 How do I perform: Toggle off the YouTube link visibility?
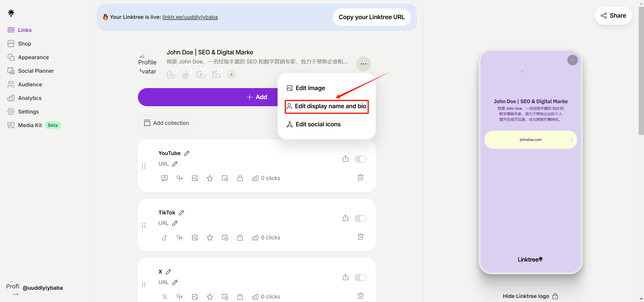pos(360,159)
